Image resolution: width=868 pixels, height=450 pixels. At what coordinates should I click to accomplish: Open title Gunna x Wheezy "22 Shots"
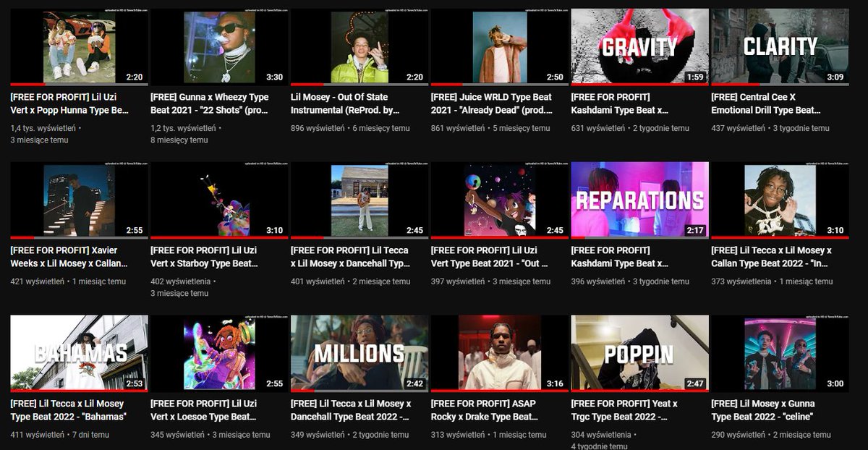click(x=210, y=103)
